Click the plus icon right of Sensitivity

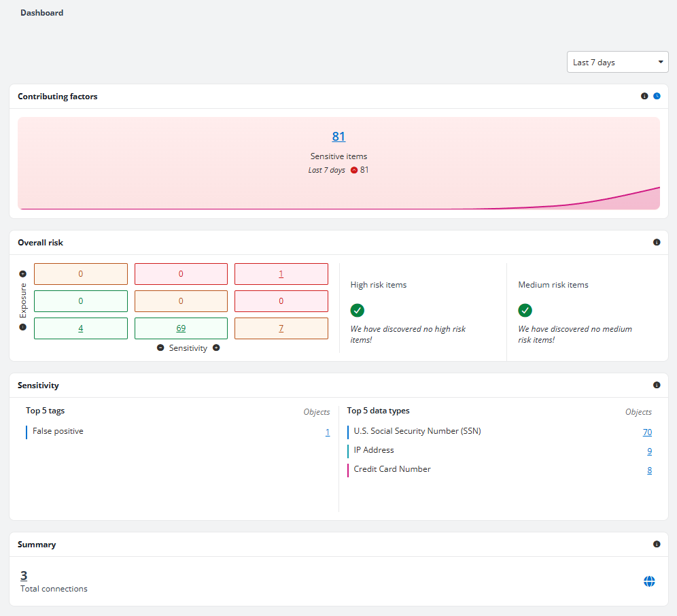pyautogui.click(x=216, y=347)
